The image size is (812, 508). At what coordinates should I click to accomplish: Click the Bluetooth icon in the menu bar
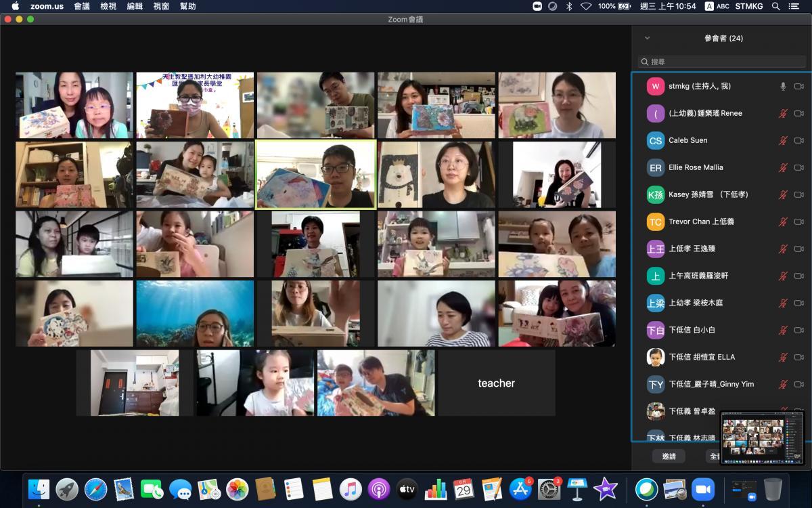[569, 6]
